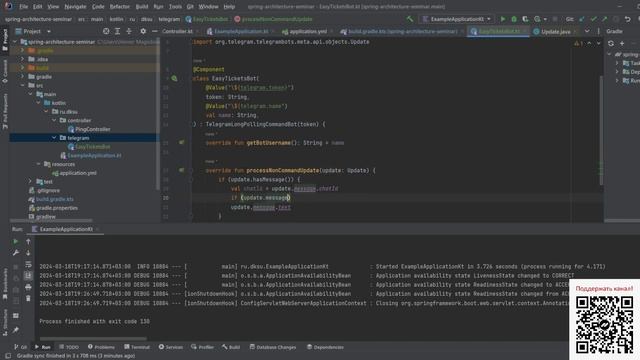Viewport: 640px width, 360px height.
Task: Click the Git update project arrow
Action: [x=582, y=19]
